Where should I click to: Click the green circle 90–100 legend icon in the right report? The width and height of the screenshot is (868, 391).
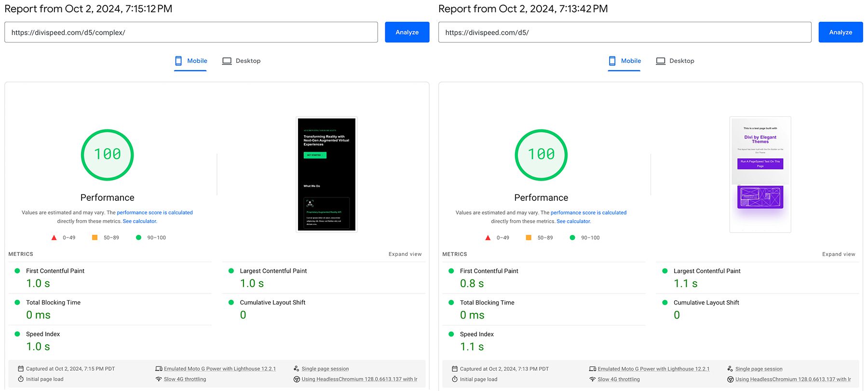click(x=572, y=237)
